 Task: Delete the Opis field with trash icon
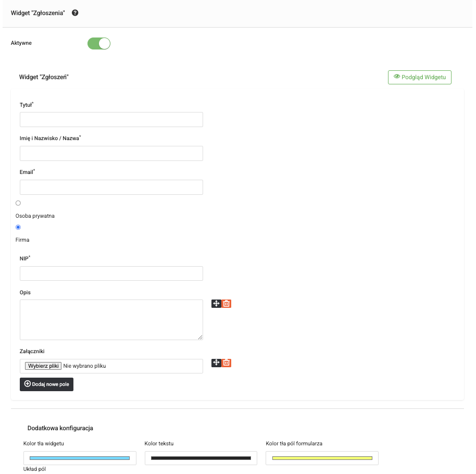pos(227,303)
